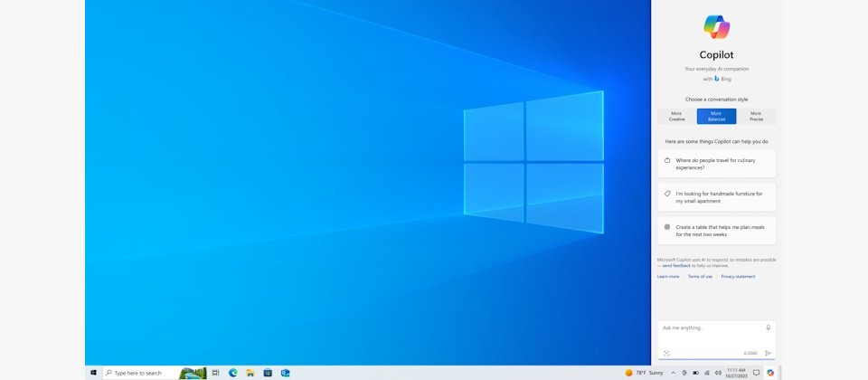The image size is (868, 380).
Task: Open Outlook from the taskbar
Action: click(x=285, y=373)
